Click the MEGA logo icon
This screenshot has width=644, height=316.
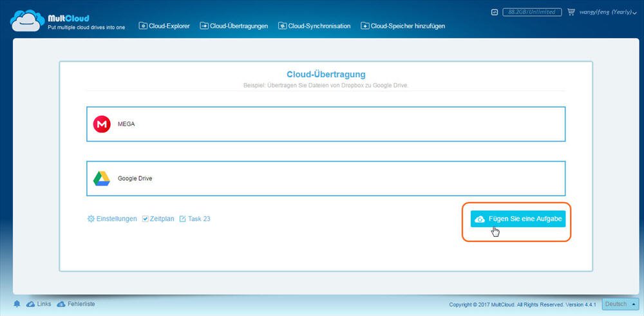pos(102,124)
